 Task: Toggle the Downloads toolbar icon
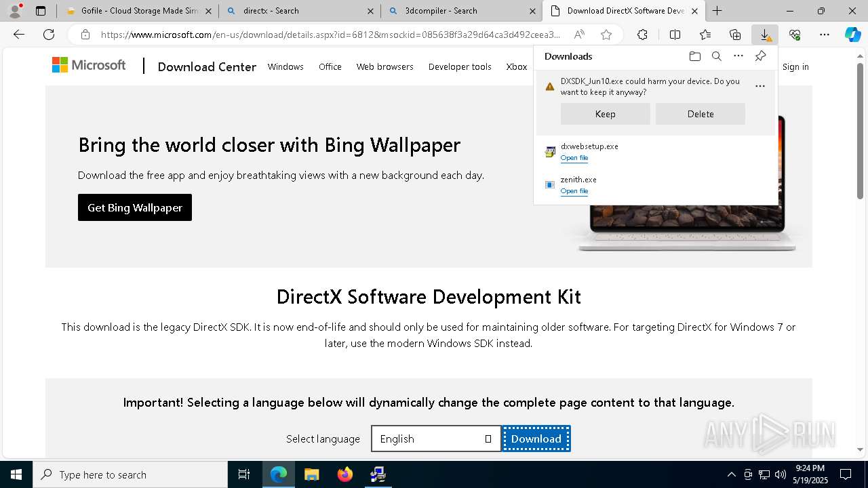coord(765,35)
